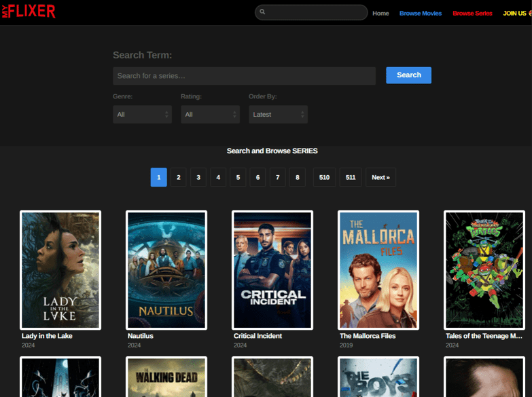Open Browse Series in navigation
This screenshot has width=532, height=397.
(x=472, y=14)
